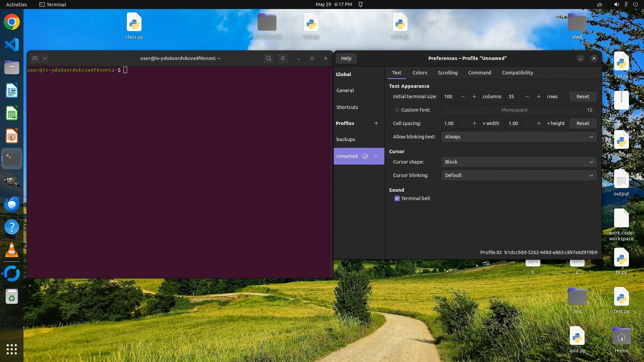Expand the Cursor blinking dropdown
Screen dimensions: 644x362
click(x=519, y=175)
